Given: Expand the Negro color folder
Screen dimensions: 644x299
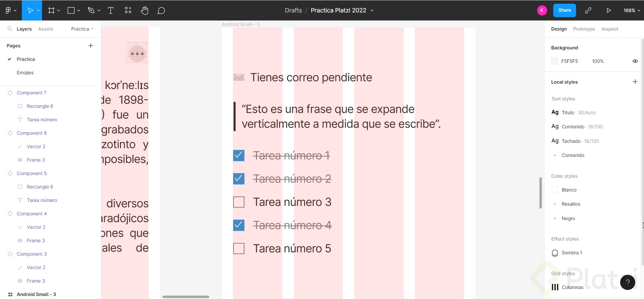Looking at the screenshot, I should click(555, 218).
